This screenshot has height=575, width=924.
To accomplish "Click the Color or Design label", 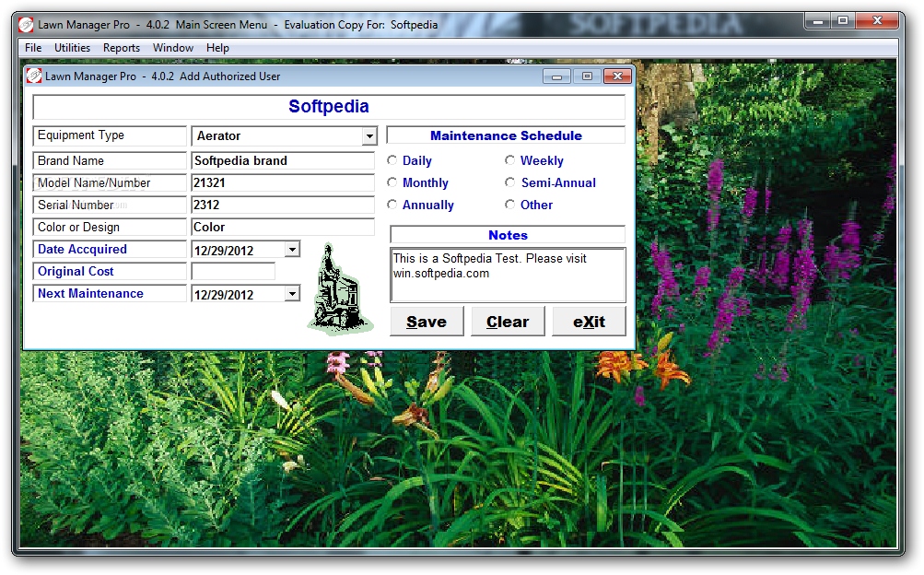I will click(78, 227).
